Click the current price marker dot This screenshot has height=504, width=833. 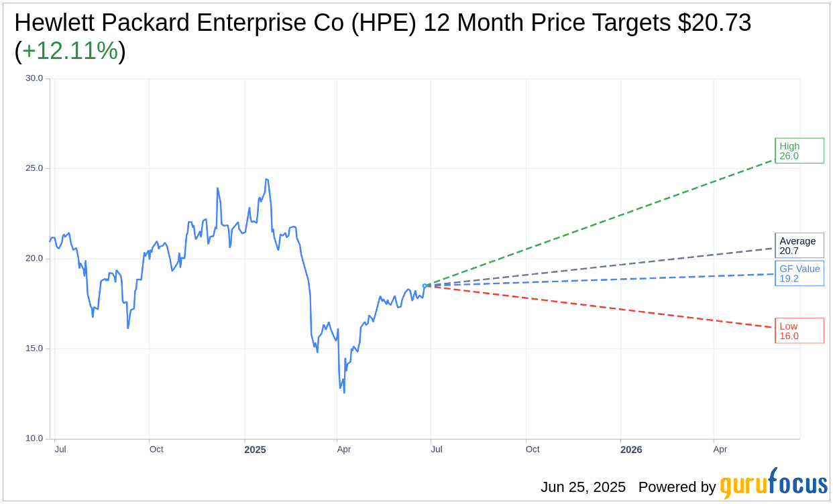(x=425, y=286)
